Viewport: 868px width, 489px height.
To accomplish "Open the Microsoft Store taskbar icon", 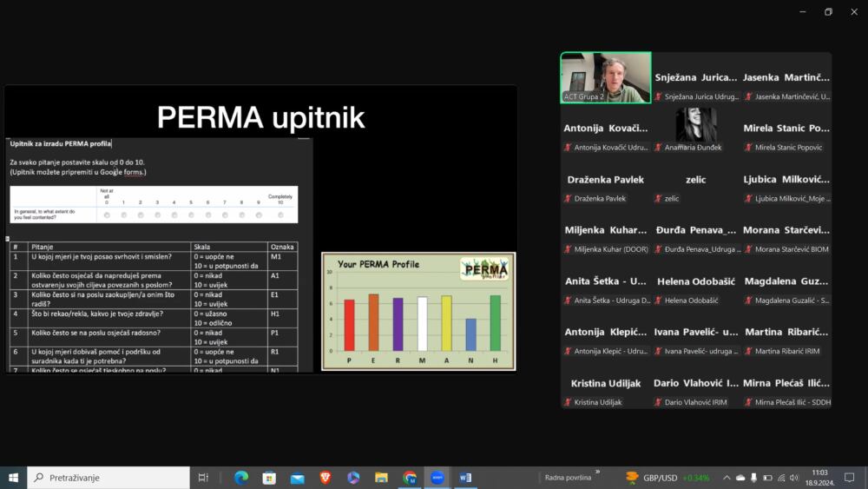I will [269, 478].
